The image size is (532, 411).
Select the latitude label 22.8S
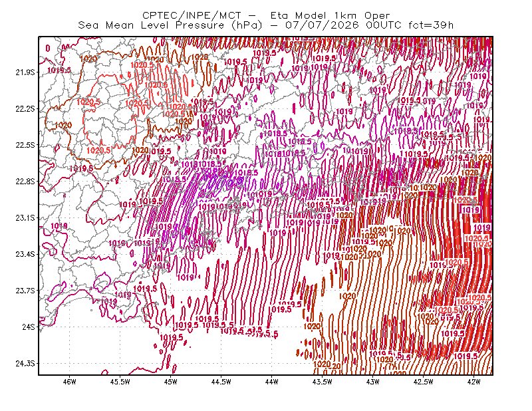coord(25,182)
